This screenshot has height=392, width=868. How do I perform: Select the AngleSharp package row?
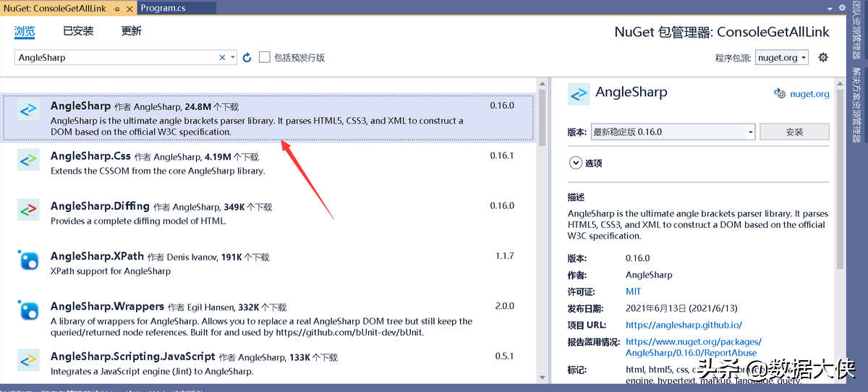pyautogui.click(x=269, y=118)
